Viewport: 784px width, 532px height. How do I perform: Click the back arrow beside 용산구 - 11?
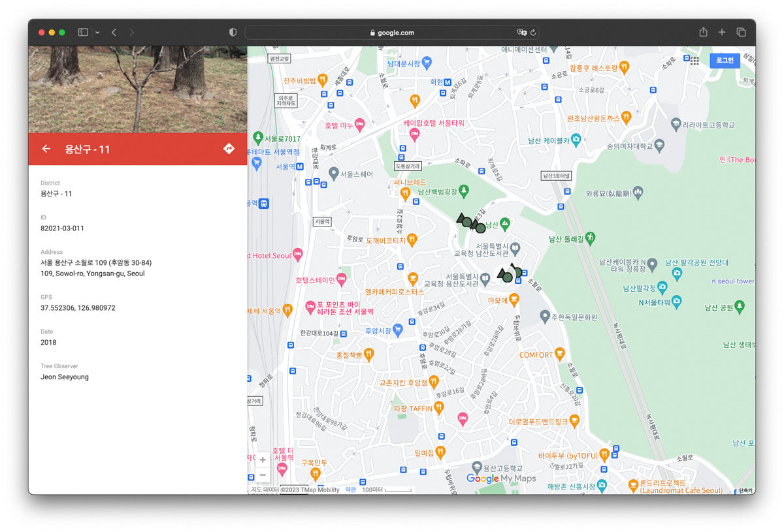click(46, 149)
